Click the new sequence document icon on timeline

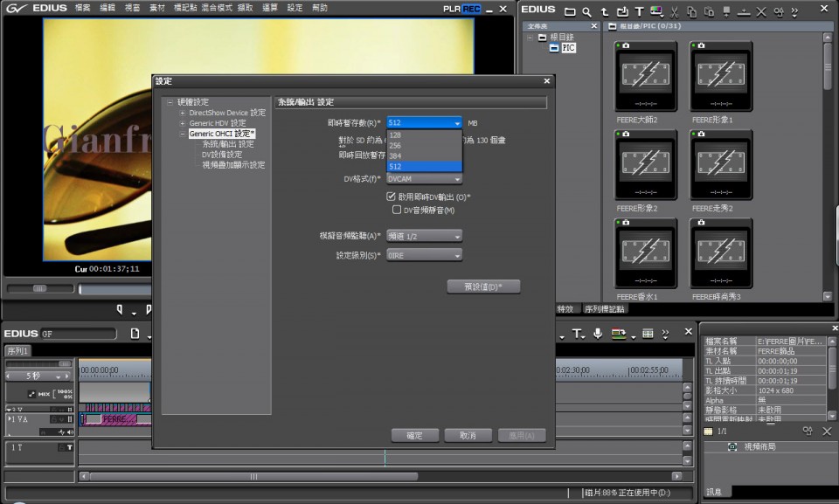(135, 334)
